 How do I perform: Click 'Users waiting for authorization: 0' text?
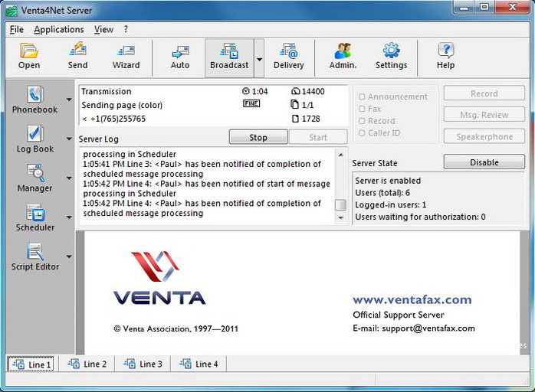(x=420, y=217)
